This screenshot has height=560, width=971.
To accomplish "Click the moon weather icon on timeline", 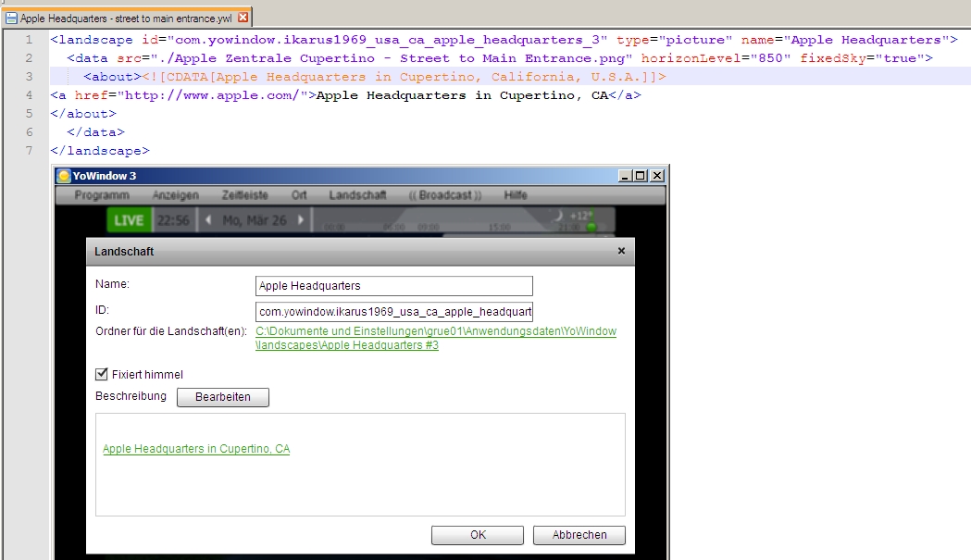I will [557, 215].
